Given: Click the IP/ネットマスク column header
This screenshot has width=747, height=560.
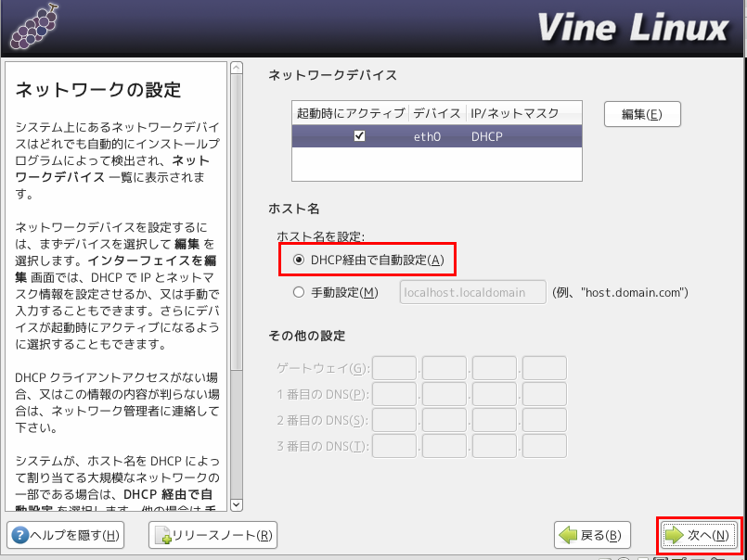Looking at the screenshot, I should (x=513, y=113).
